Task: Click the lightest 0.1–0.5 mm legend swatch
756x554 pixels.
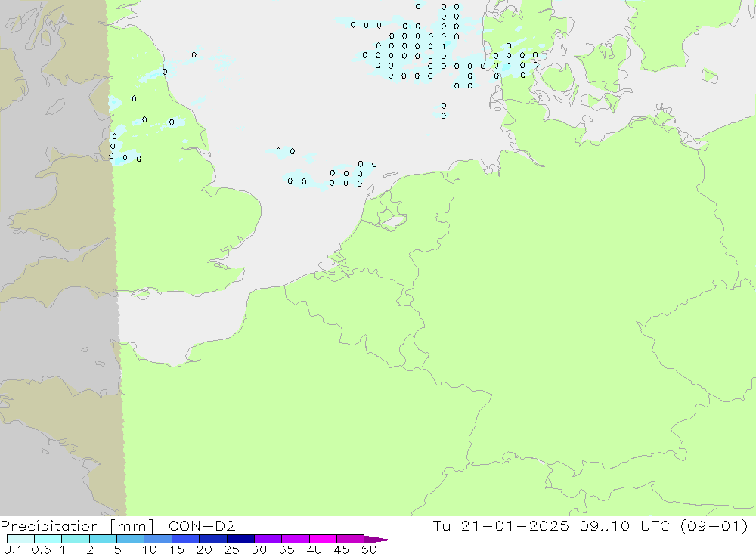Action: [x=20, y=539]
